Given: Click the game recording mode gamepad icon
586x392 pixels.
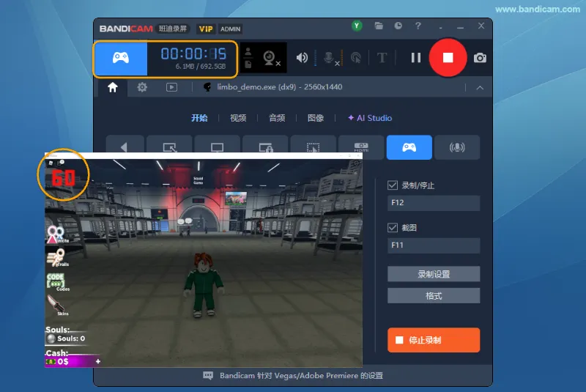Looking at the screenshot, I should 121,59.
